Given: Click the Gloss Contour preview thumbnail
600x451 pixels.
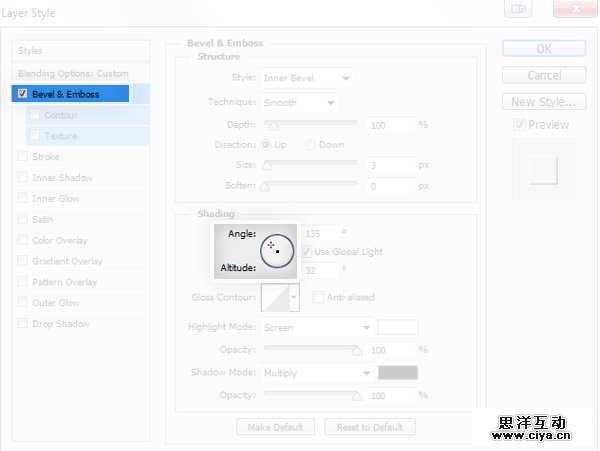Looking at the screenshot, I should pos(274,297).
